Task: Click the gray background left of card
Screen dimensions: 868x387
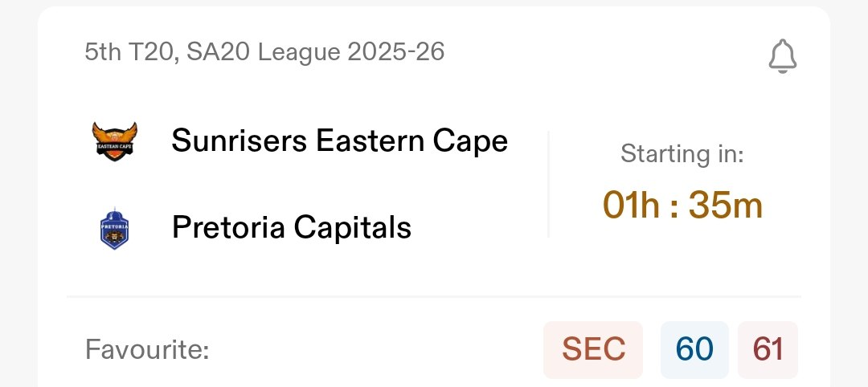Action: 18,193
